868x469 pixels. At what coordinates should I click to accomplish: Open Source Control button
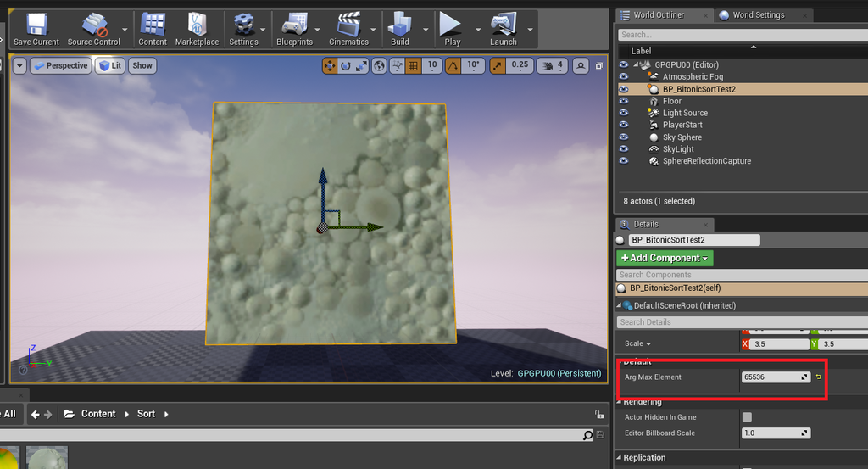[93, 30]
